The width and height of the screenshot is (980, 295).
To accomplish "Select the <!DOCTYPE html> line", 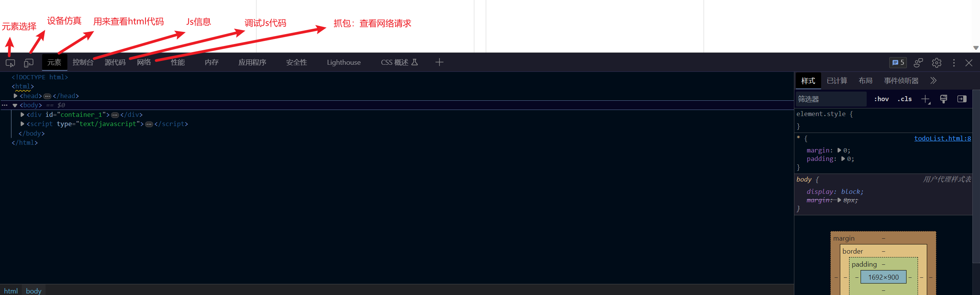I will pyautogui.click(x=40, y=77).
